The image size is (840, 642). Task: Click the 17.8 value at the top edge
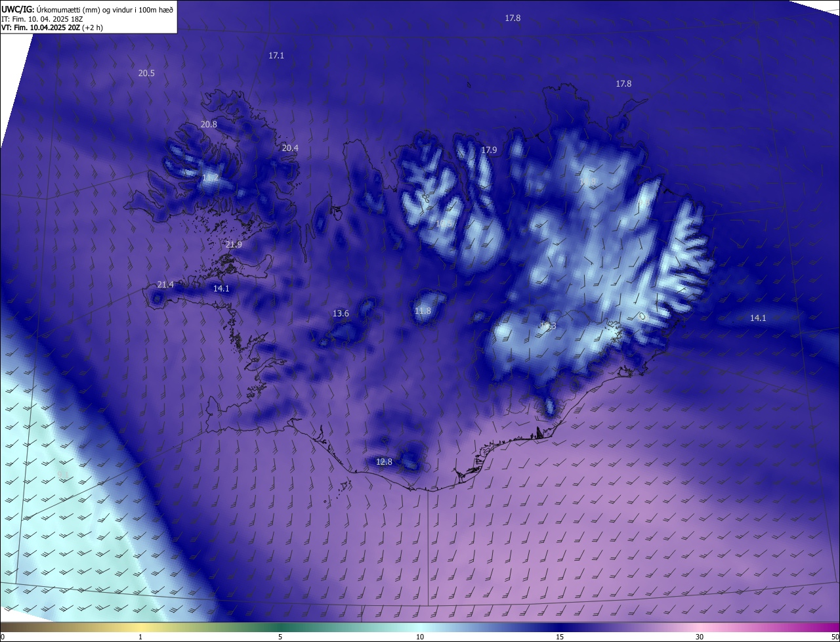tap(513, 18)
